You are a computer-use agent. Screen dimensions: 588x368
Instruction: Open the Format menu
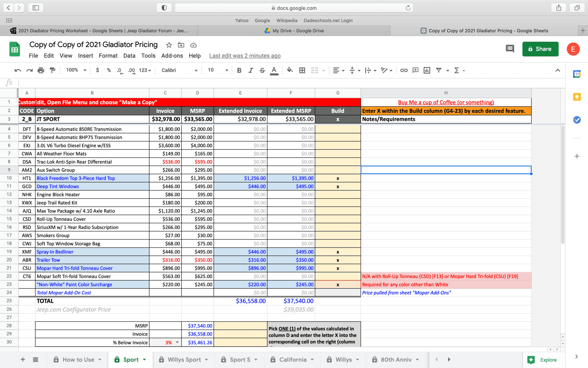[108, 56]
